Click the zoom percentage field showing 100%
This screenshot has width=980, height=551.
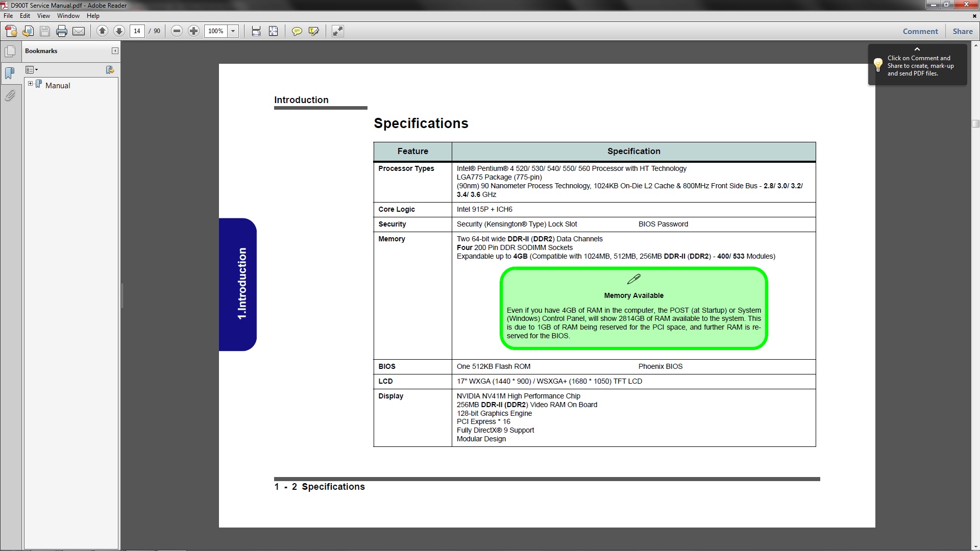click(x=216, y=31)
